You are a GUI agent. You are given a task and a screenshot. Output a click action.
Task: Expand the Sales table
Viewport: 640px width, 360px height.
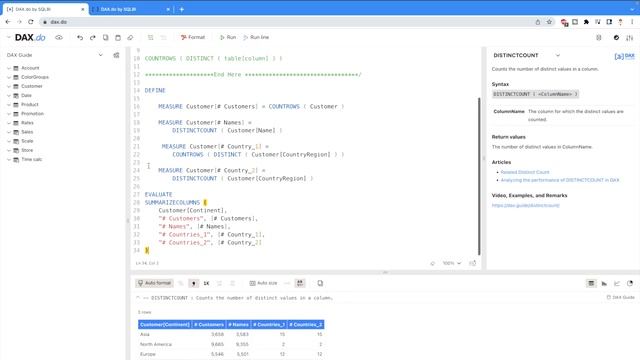point(9,132)
